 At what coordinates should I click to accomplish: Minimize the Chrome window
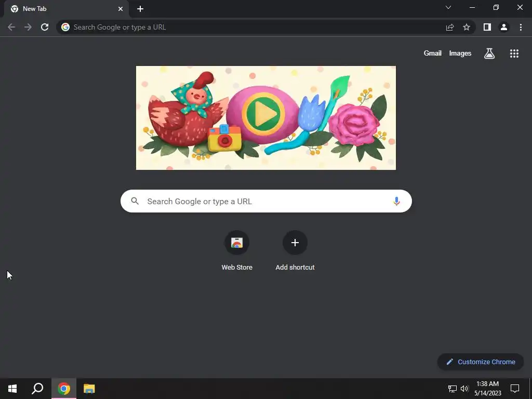(472, 7)
